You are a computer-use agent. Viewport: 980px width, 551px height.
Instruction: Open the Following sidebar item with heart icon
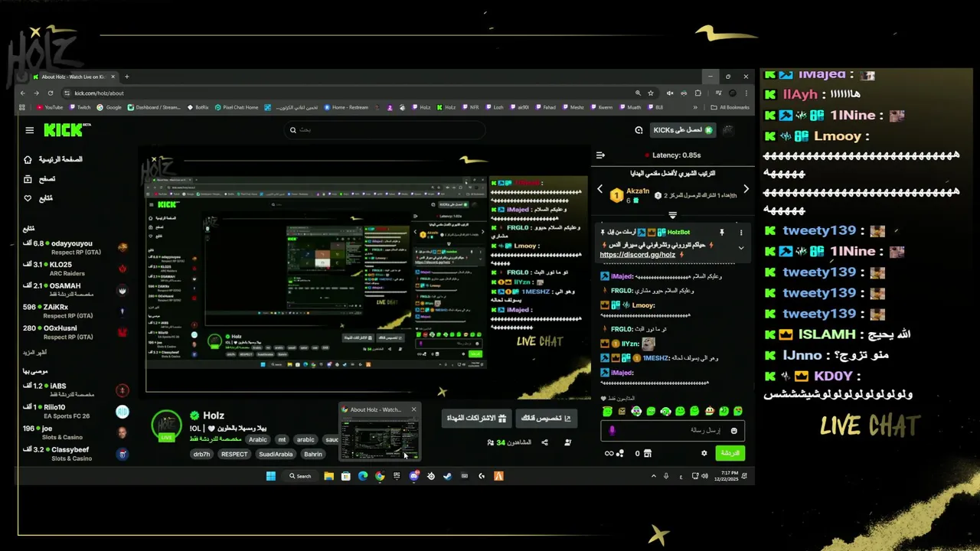click(39, 198)
